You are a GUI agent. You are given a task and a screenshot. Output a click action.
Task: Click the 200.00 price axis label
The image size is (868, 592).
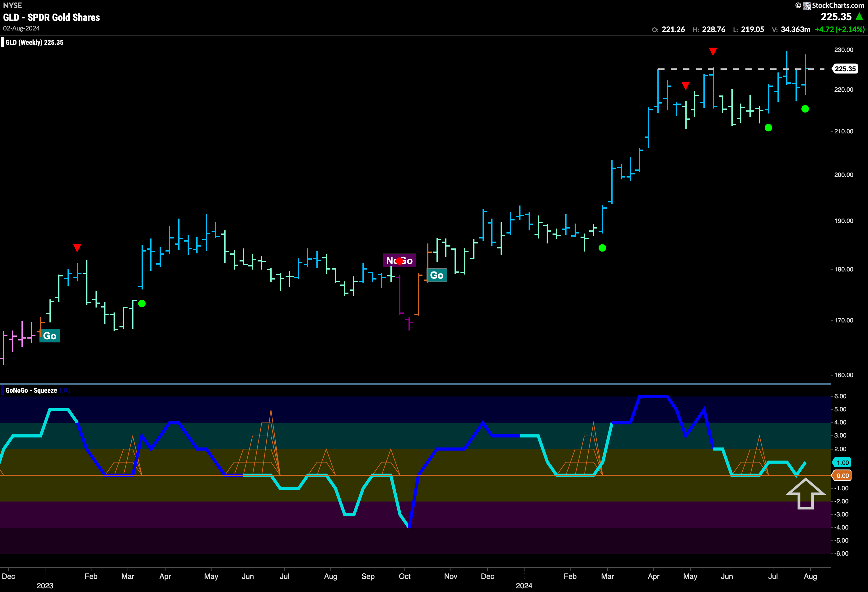tap(844, 175)
